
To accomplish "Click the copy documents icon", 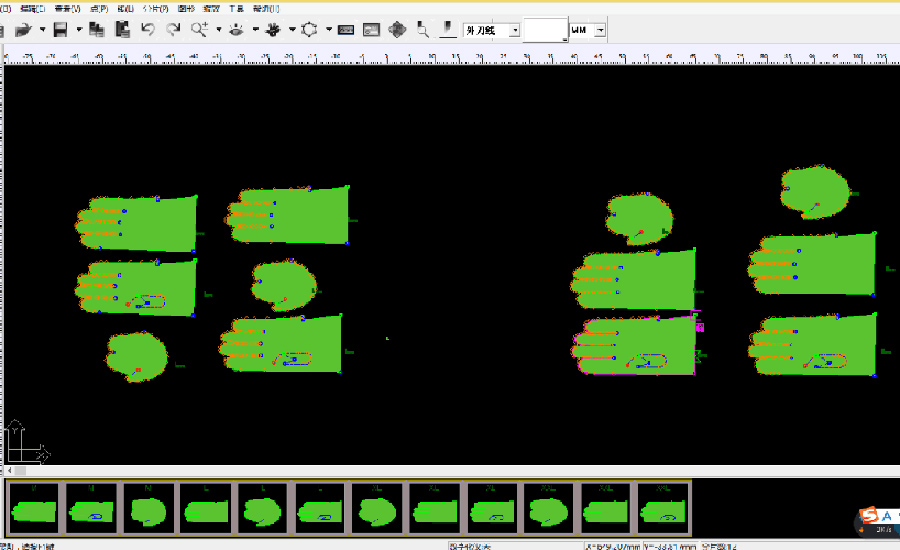I will click(99, 30).
